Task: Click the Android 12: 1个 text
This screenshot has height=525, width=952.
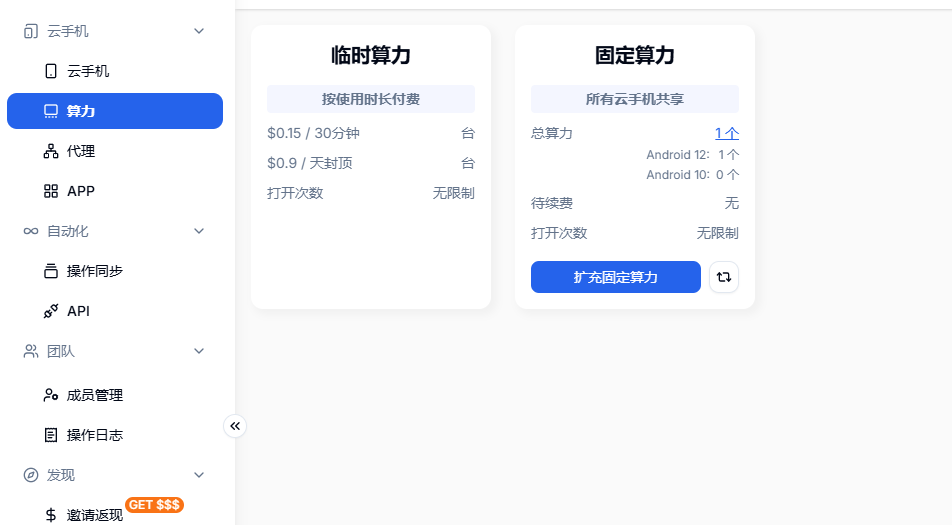Action: pyautogui.click(x=693, y=155)
